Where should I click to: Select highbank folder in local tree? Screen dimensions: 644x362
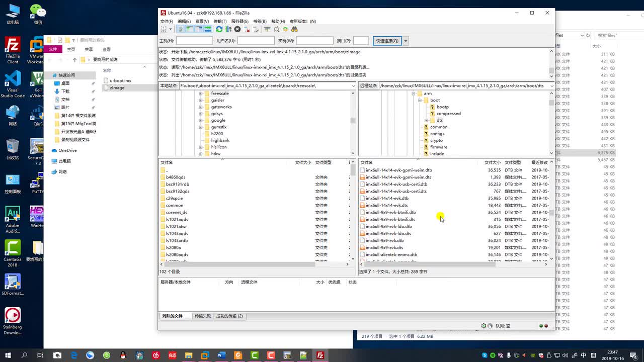pyautogui.click(x=220, y=140)
